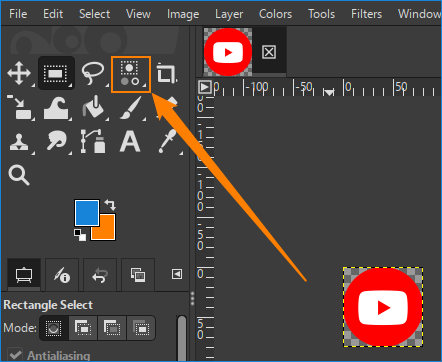Switch to the Undo History tab

point(100,275)
